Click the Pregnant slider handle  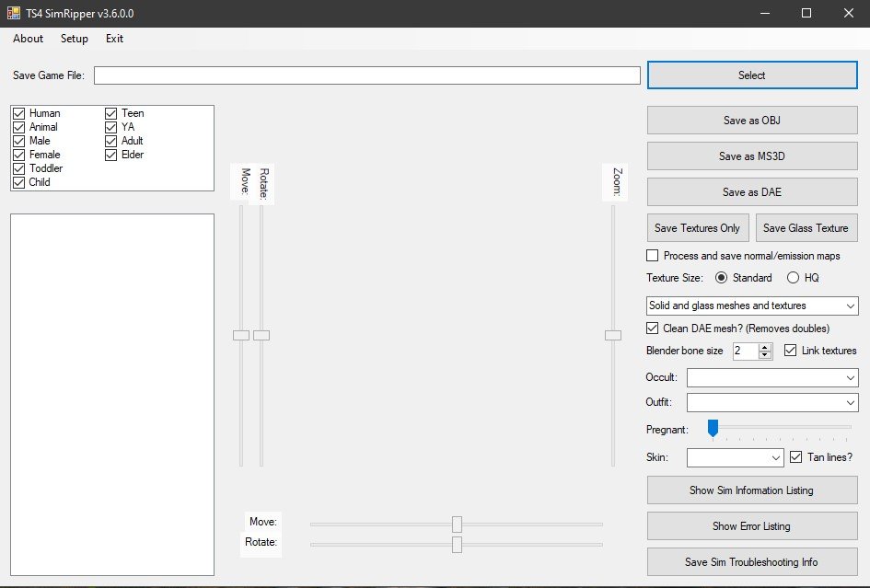713,428
